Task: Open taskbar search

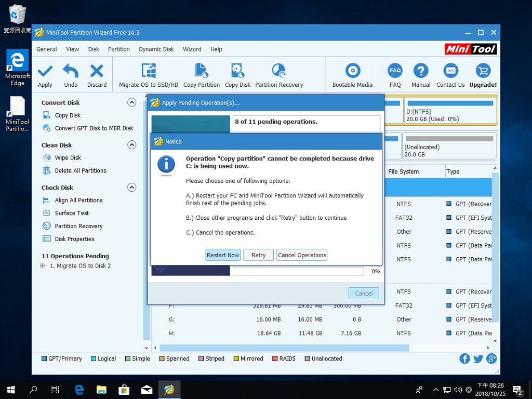Action: click(33, 390)
